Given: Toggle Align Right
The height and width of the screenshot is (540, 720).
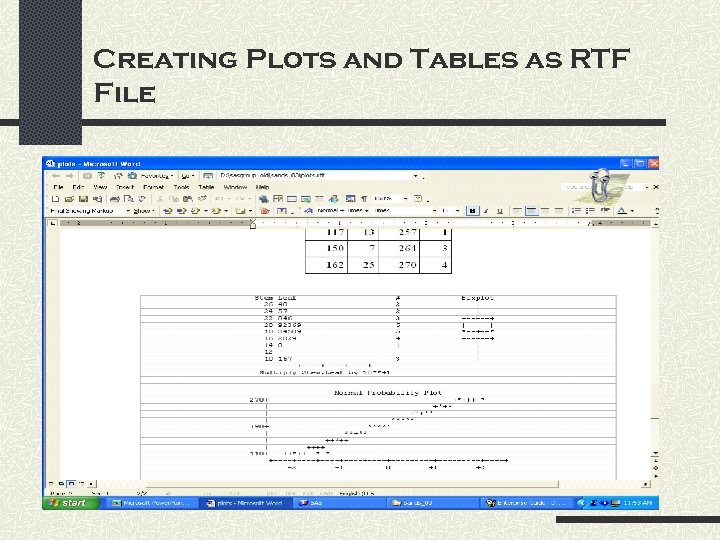Looking at the screenshot, I should (x=545, y=211).
